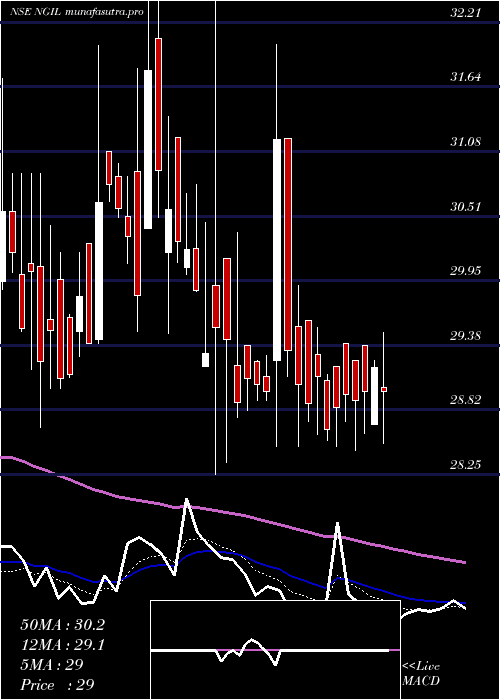The width and height of the screenshot is (500, 700).
Task: Click the 29.38 price axis label
Action: (x=465, y=336)
